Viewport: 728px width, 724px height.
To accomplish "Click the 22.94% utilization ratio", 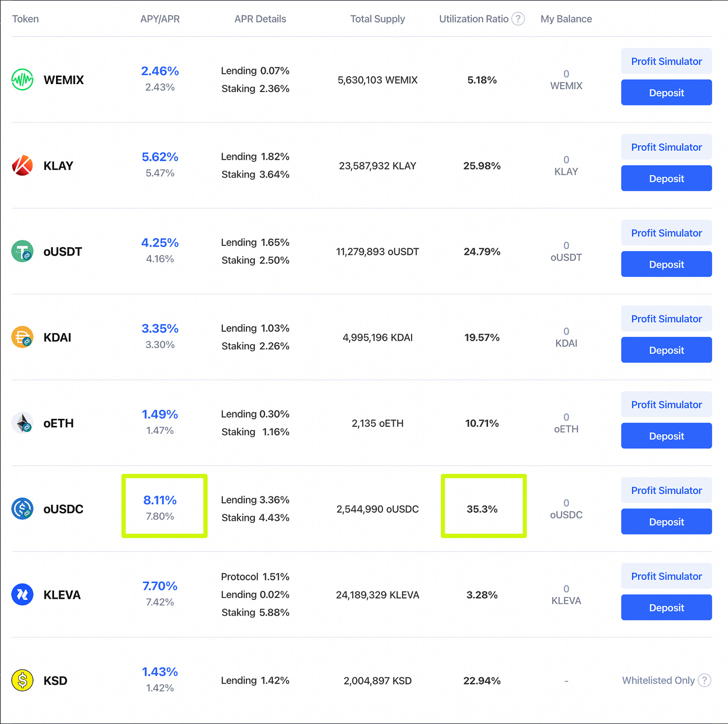I will click(x=482, y=680).
